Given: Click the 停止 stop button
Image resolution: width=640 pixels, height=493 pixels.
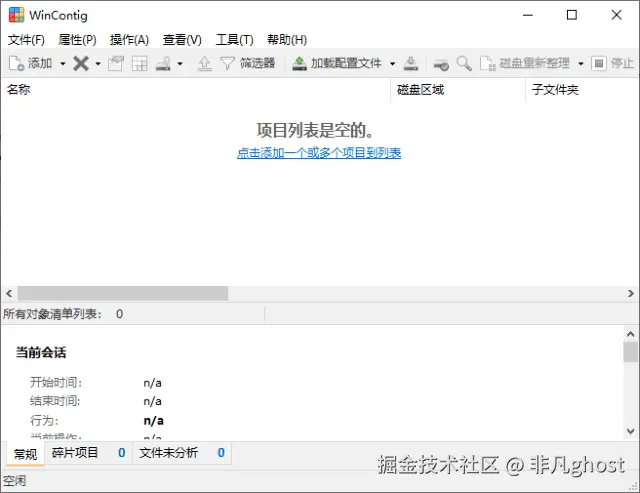Looking at the screenshot, I should [612, 63].
